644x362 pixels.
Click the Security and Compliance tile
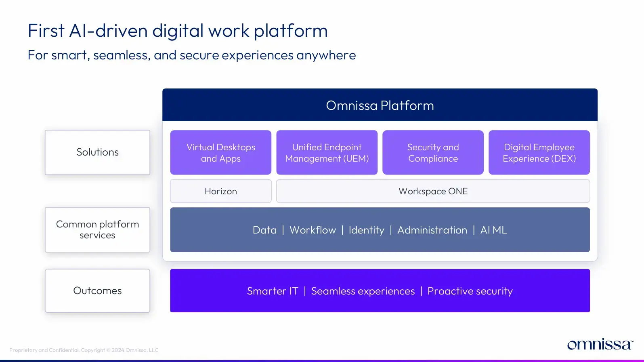[x=433, y=153]
